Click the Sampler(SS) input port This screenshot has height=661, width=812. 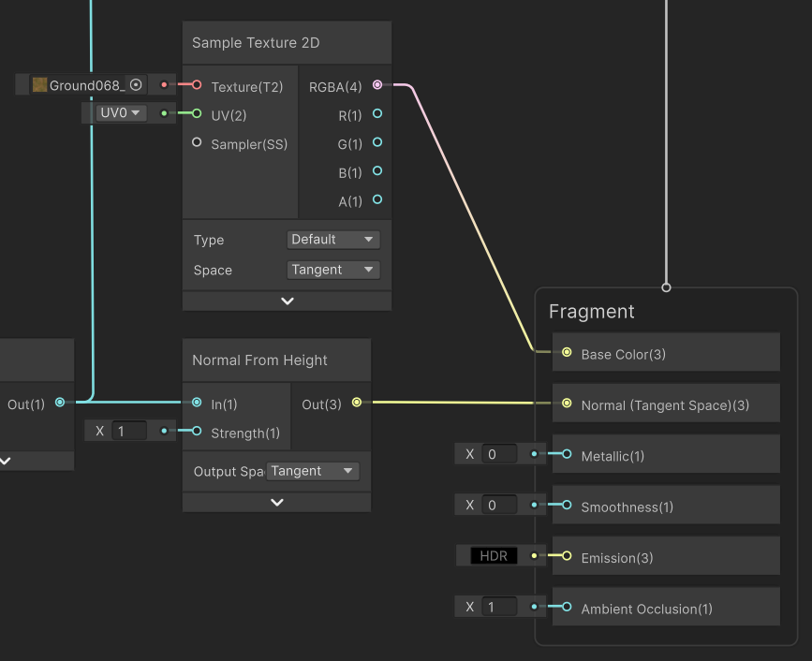pos(197,142)
